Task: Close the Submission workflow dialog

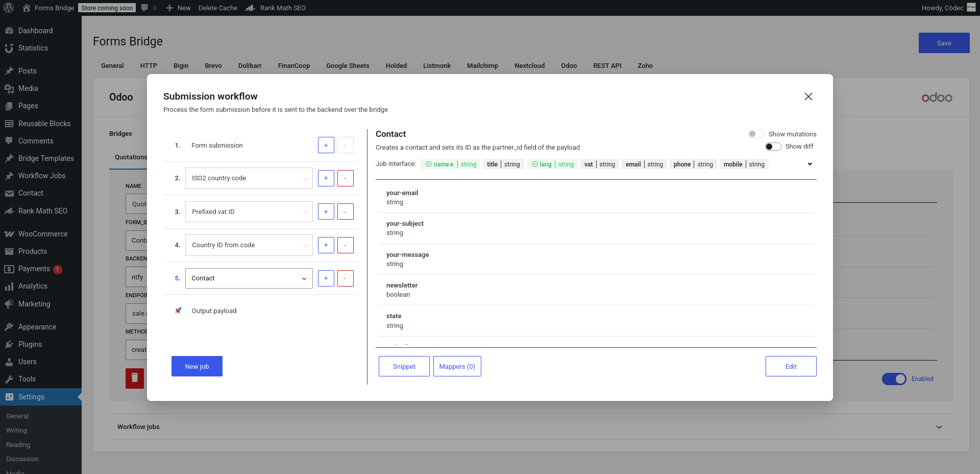Action: (808, 97)
